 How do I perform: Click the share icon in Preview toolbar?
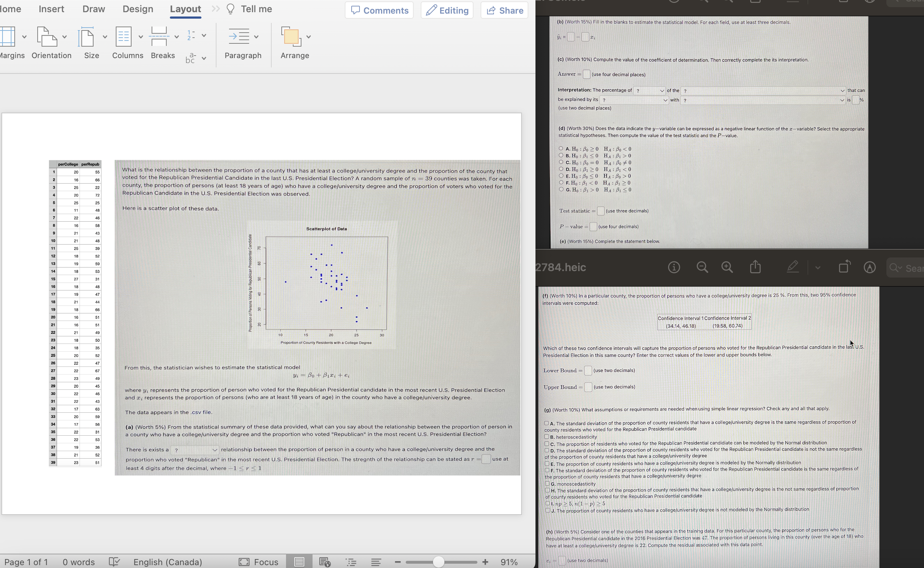pyautogui.click(x=756, y=267)
